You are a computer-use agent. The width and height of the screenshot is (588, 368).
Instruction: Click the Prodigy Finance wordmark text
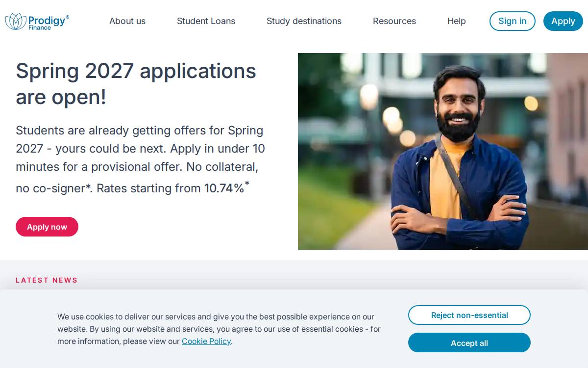pos(49,22)
